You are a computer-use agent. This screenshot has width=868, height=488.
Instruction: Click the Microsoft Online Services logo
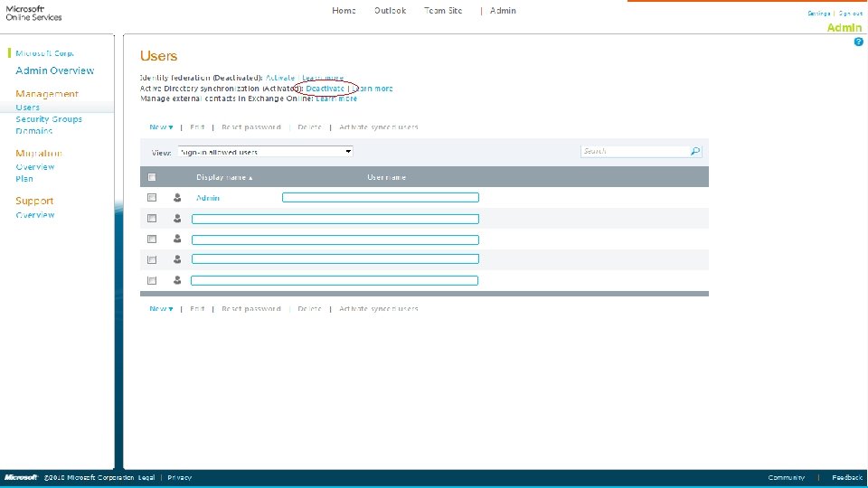point(33,14)
